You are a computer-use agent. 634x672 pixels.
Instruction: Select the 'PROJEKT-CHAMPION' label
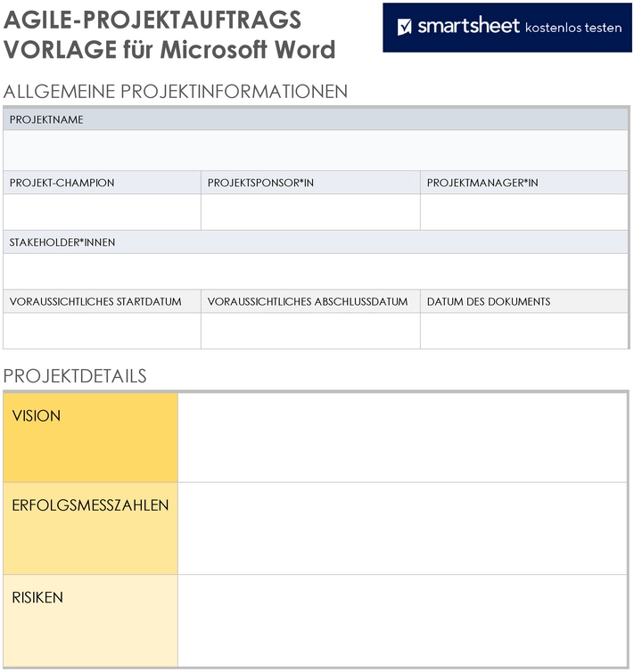point(62,183)
